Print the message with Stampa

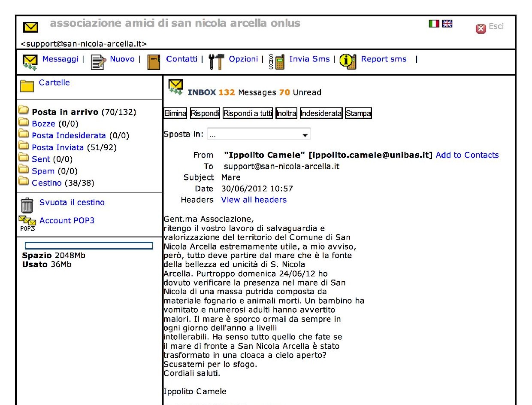pos(358,113)
